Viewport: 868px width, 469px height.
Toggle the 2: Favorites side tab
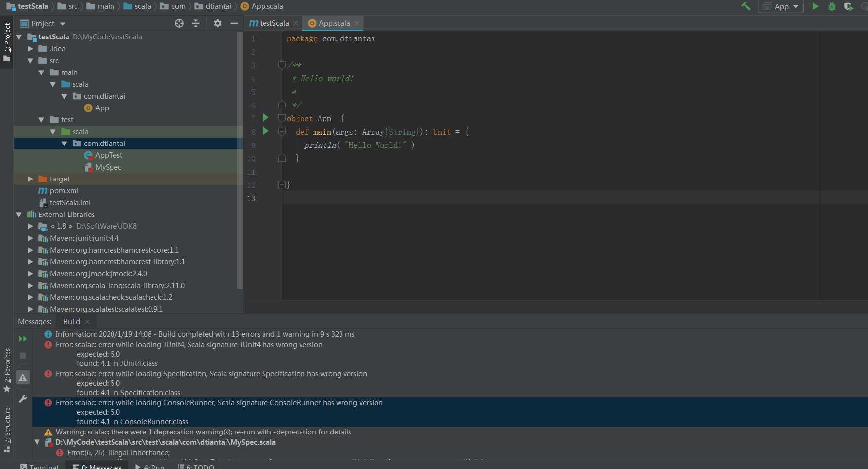click(7, 370)
